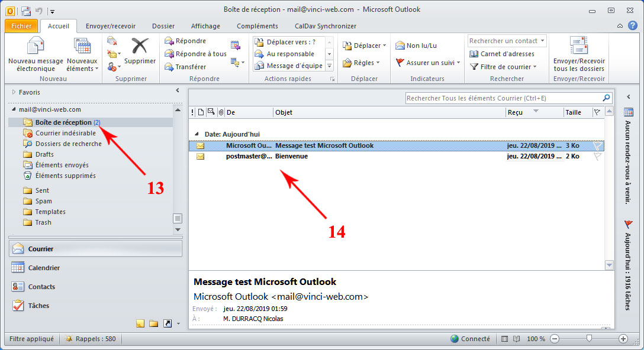Open the Trash folder
This screenshot has width=644, height=350.
pyautogui.click(x=43, y=222)
